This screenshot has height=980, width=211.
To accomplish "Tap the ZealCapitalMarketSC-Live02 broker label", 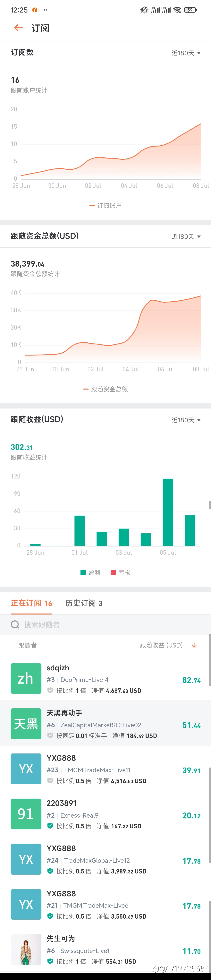I will pyautogui.click(x=101, y=725).
